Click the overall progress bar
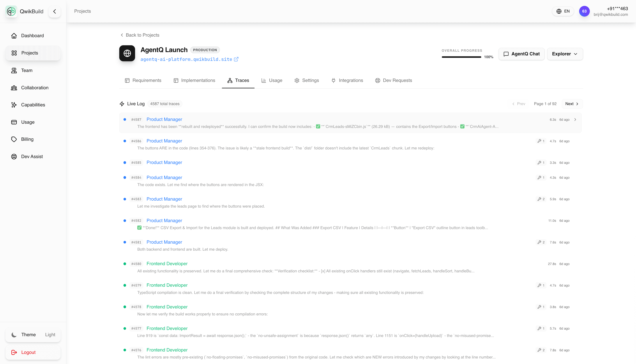This screenshot has height=364, width=636. 461,57
